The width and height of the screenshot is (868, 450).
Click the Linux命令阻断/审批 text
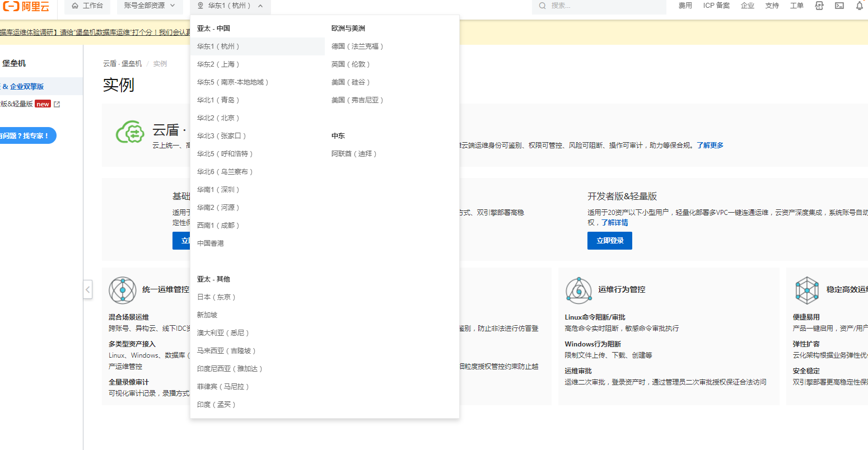(x=595, y=317)
